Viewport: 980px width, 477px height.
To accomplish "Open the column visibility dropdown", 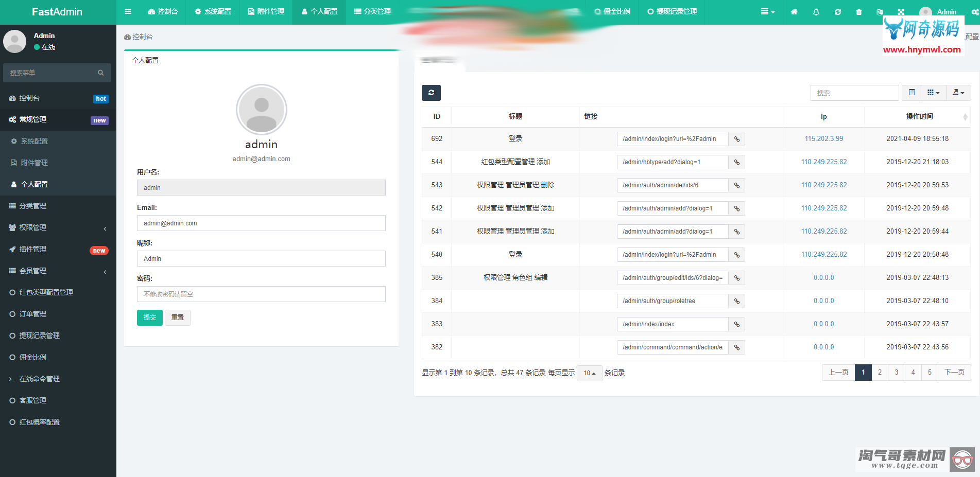I will click(933, 93).
